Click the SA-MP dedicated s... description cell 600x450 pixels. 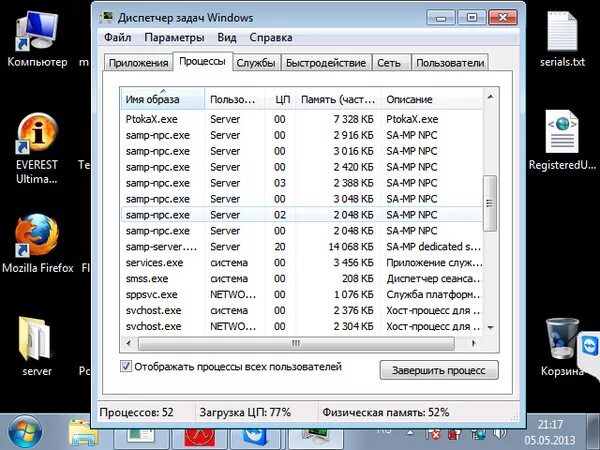[x=434, y=247]
